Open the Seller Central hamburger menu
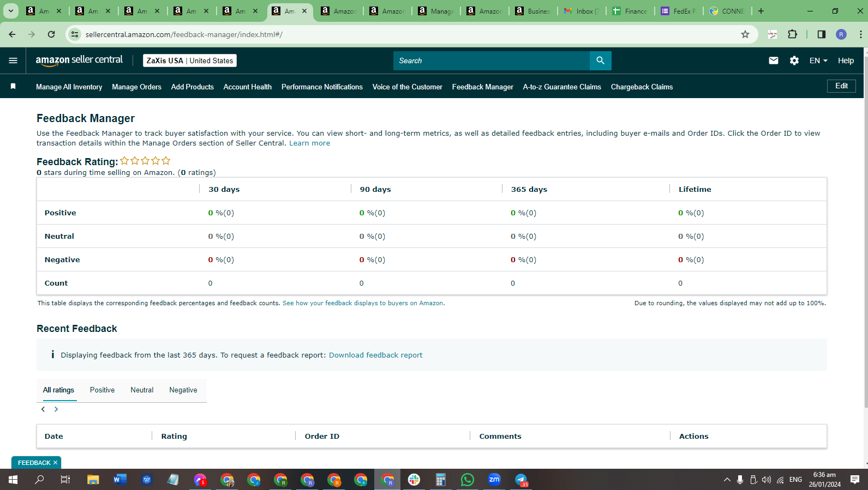This screenshot has height=490, width=868. coord(13,61)
